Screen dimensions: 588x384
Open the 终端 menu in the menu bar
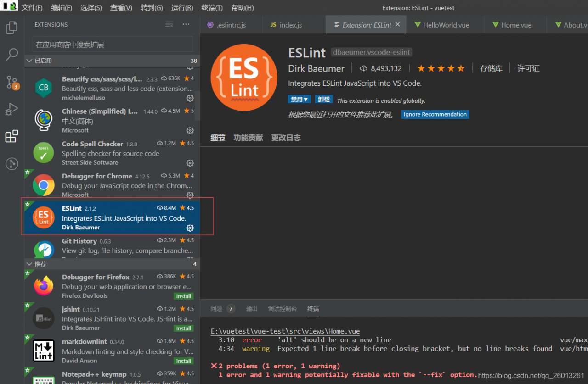[x=212, y=7]
